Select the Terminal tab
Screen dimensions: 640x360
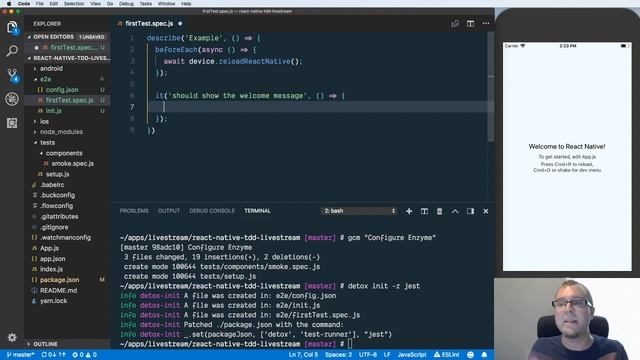click(257, 211)
